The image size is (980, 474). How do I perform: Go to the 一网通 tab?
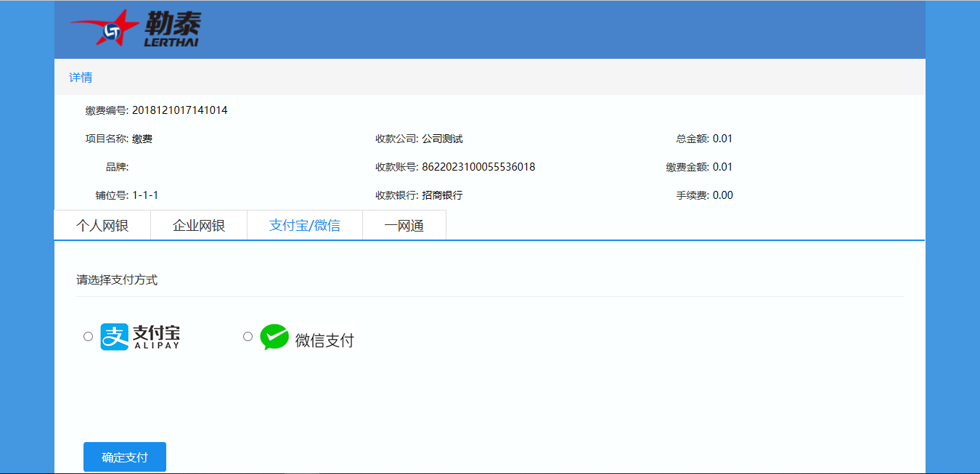pyautogui.click(x=404, y=226)
